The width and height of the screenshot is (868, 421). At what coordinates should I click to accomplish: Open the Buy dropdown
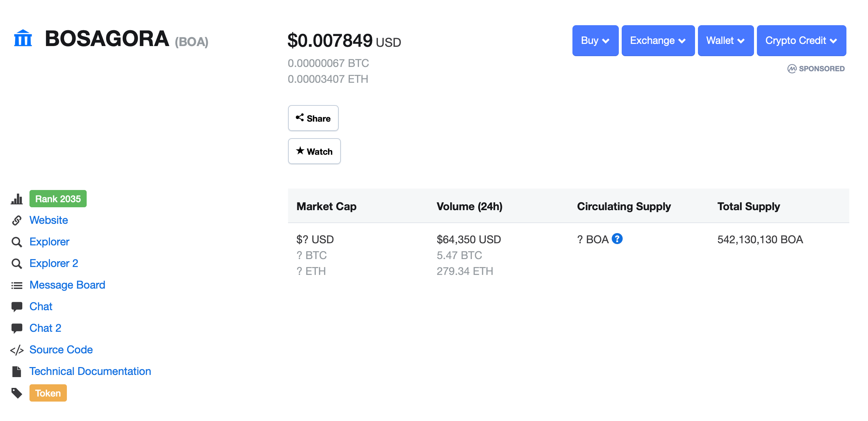point(595,41)
